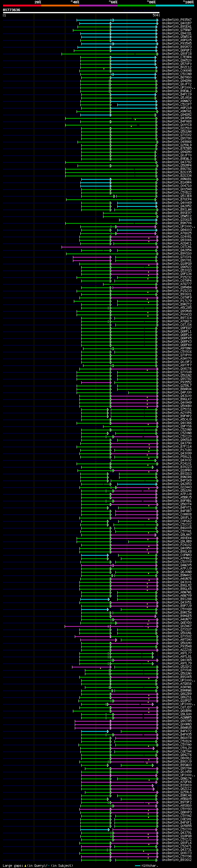Open hit UniRef100_Q94DM4
The width and height of the screenshot is (197, 868).
tap(177, 81)
